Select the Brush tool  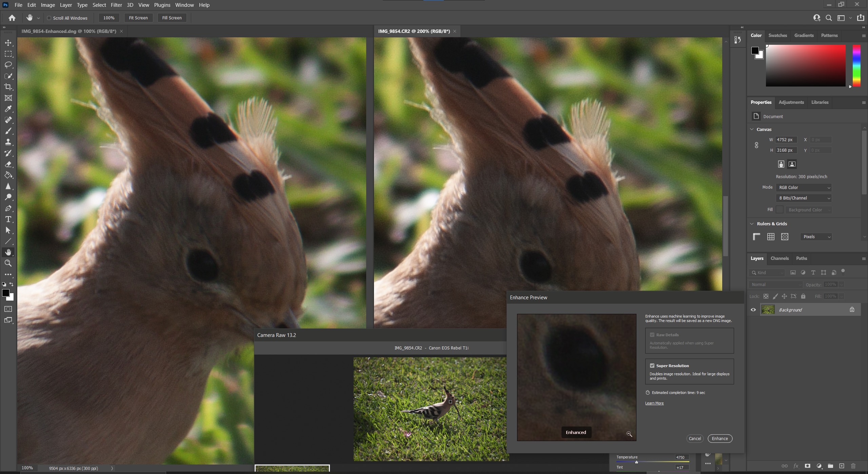coord(8,131)
